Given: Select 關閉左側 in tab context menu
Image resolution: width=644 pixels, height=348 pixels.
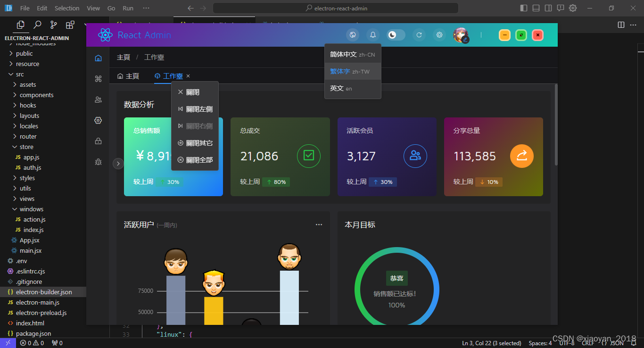Looking at the screenshot, I should click(195, 109).
